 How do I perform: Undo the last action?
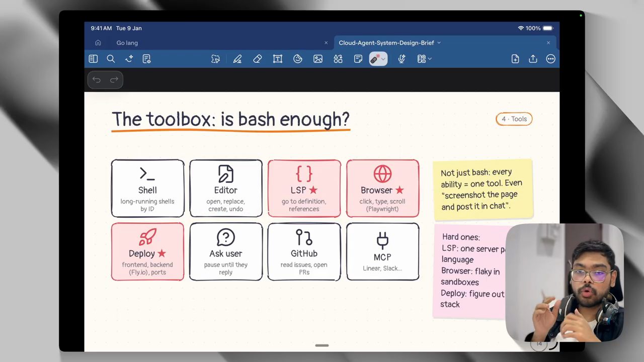(x=96, y=79)
